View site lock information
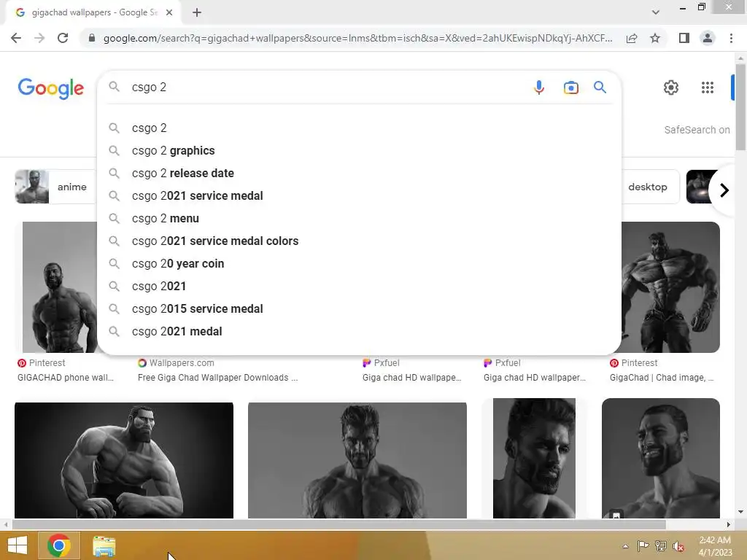 [92, 38]
